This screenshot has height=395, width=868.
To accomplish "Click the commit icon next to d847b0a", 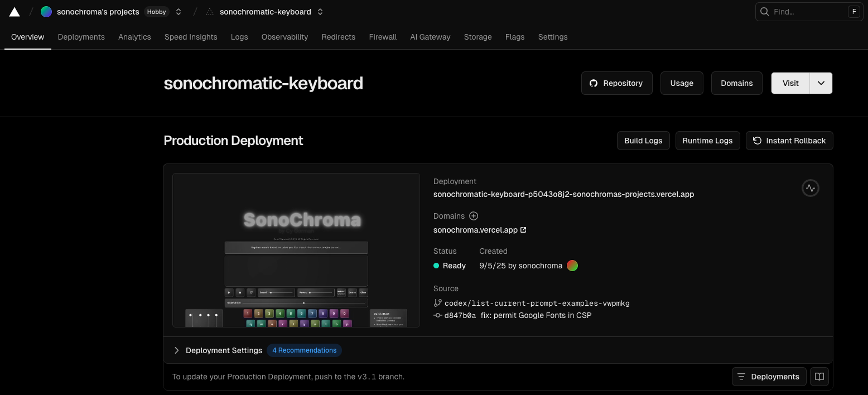I will pyautogui.click(x=437, y=315).
